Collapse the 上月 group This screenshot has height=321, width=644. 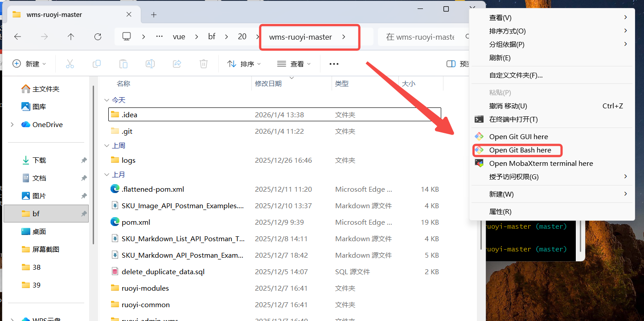(106, 175)
